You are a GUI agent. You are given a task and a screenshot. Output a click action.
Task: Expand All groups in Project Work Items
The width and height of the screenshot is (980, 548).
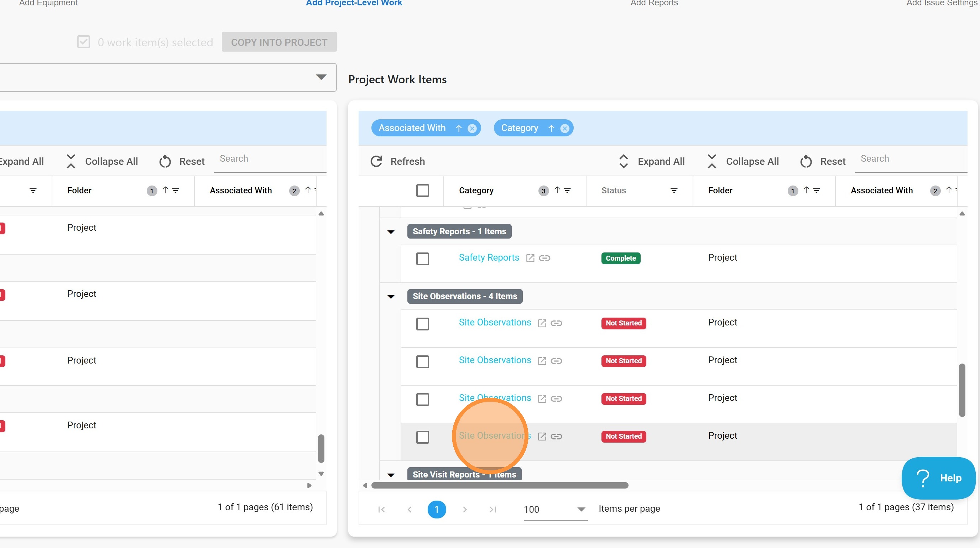pos(651,161)
